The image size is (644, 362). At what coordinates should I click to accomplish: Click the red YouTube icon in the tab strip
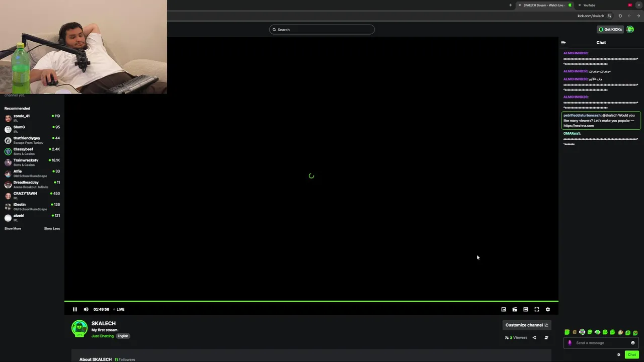[x=630, y=5]
